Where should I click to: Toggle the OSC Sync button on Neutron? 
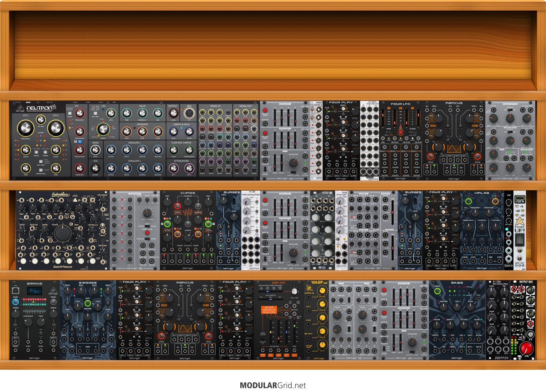tap(41, 161)
